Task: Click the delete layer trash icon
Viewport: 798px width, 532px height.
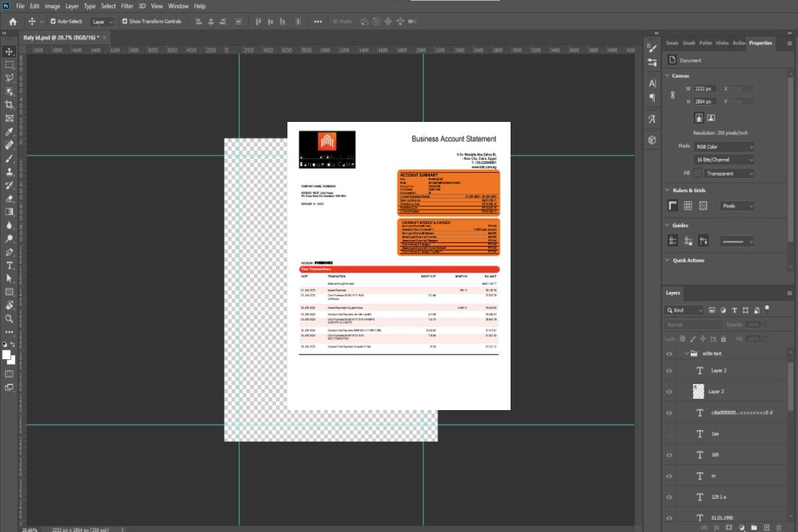Action: click(779, 527)
